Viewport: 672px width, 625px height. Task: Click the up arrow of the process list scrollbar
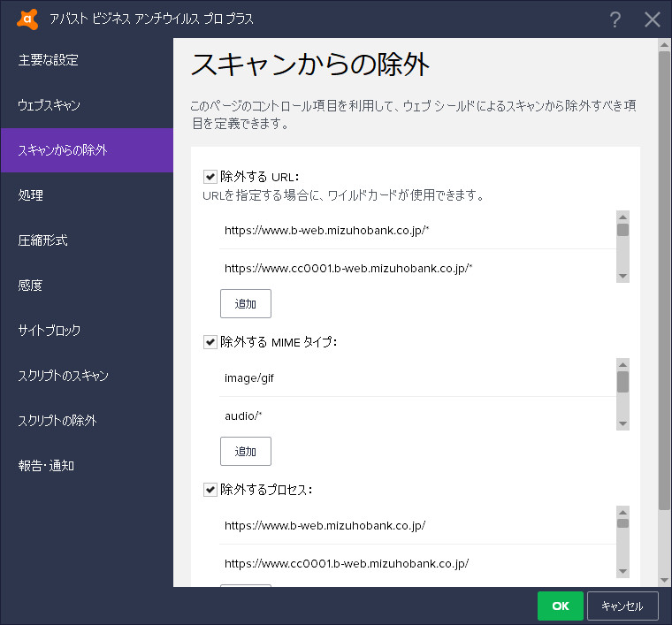click(x=622, y=513)
